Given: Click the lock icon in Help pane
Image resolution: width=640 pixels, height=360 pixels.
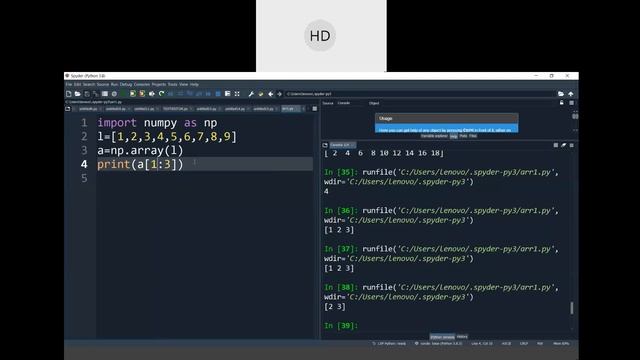Looking at the screenshot, I should coord(562,103).
